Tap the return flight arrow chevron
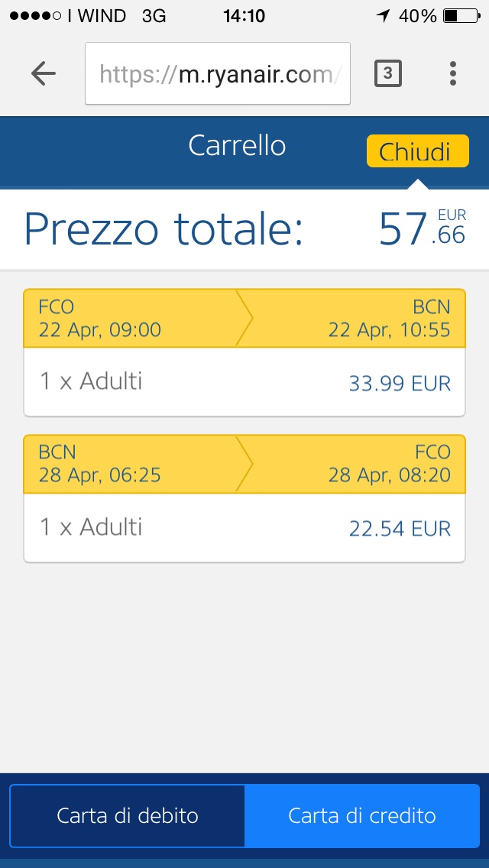Image resolution: width=489 pixels, height=868 pixels. click(x=244, y=464)
